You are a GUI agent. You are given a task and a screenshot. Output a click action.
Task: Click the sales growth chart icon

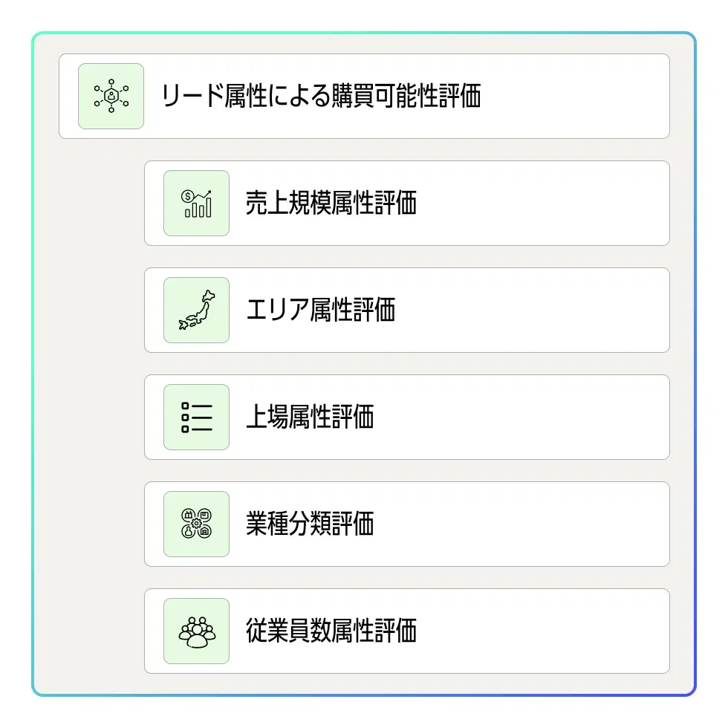[x=196, y=204]
